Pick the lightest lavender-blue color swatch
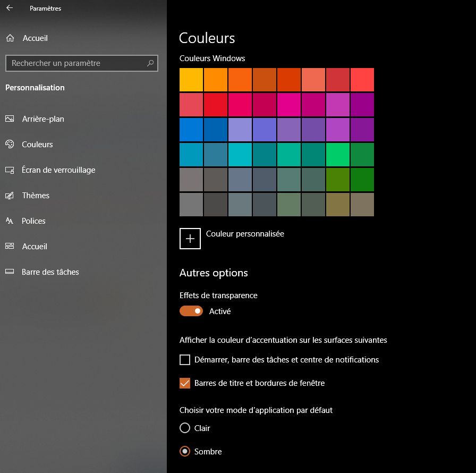This screenshot has width=476, height=473. coord(240,130)
